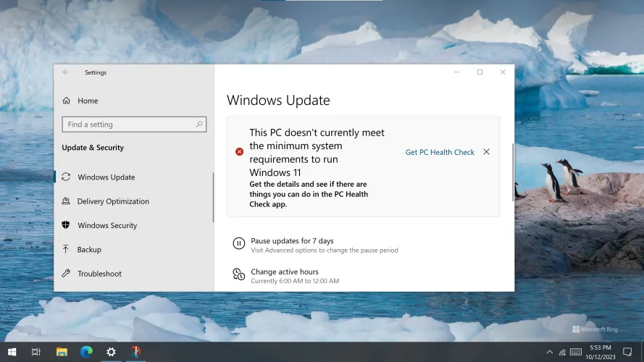Image resolution: width=644 pixels, height=362 pixels.
Task: Click the search magnifier in Find a setting
Action: pos(199,125)
